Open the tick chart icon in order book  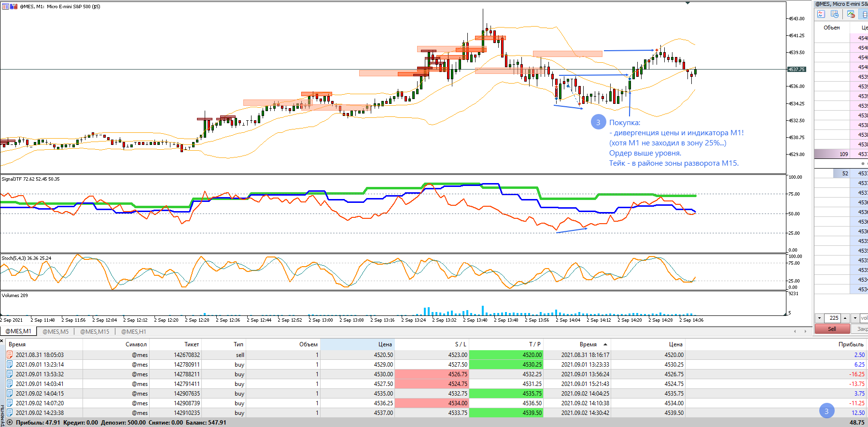tap(821, 14)
